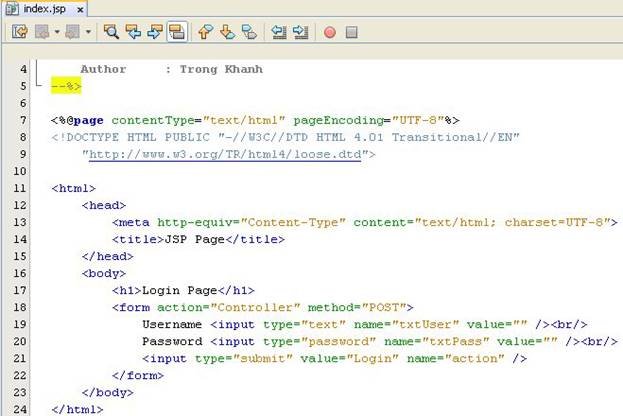Click Find Previous Occurrence icon
The image size is (623, 416).
(x=133, y=32)
